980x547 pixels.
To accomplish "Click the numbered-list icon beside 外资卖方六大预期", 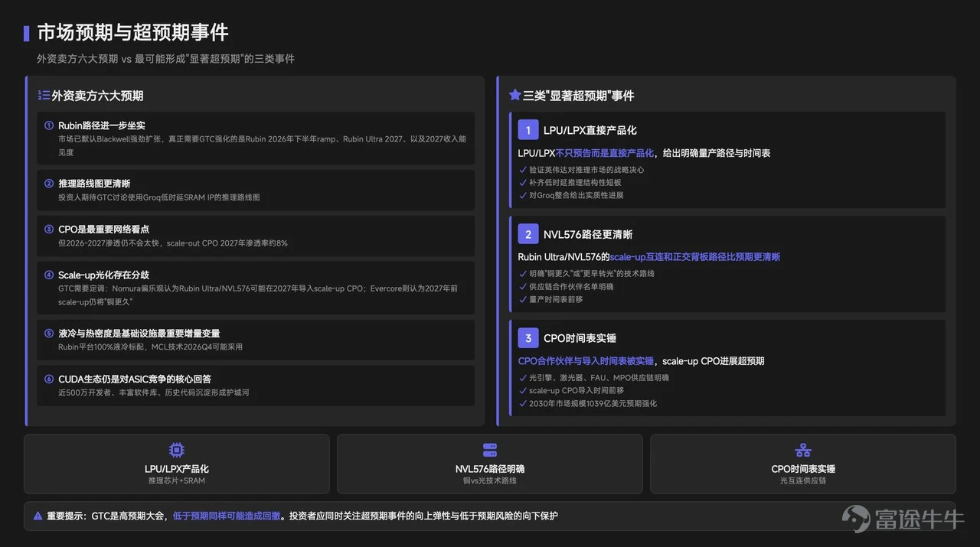I will point(44,96).
